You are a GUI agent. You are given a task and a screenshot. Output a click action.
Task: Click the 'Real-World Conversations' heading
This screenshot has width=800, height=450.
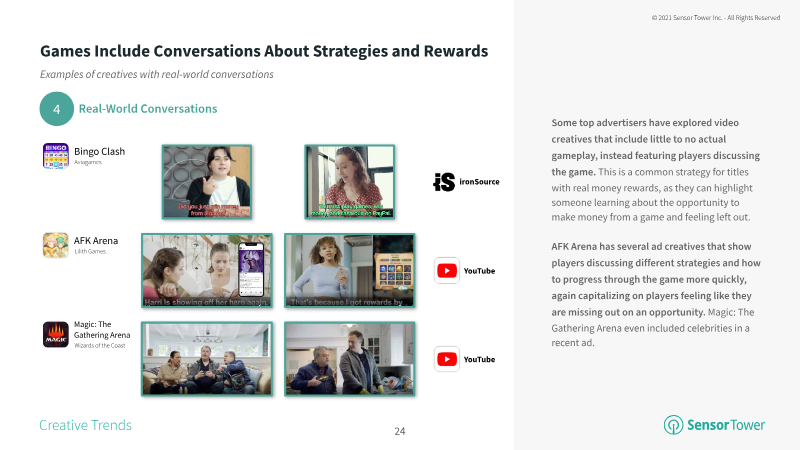coord(148,109)
